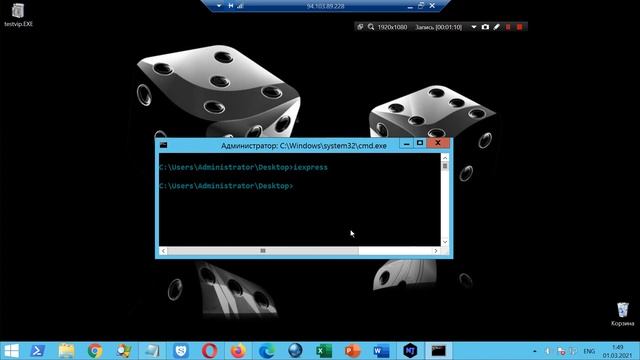Launch Firefox from the taskbar
The image size is (640, 360).
238,351
